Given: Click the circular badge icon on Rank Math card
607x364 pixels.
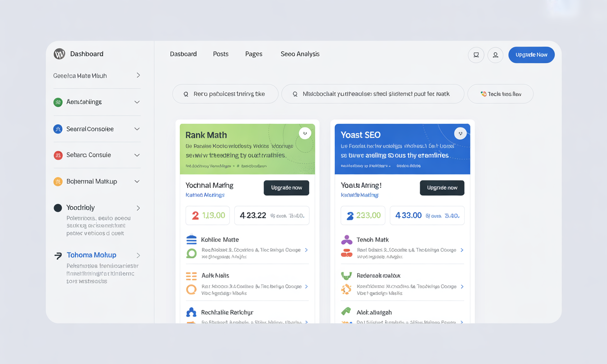Looking at the screenshot, I should [x=305, y=133].
